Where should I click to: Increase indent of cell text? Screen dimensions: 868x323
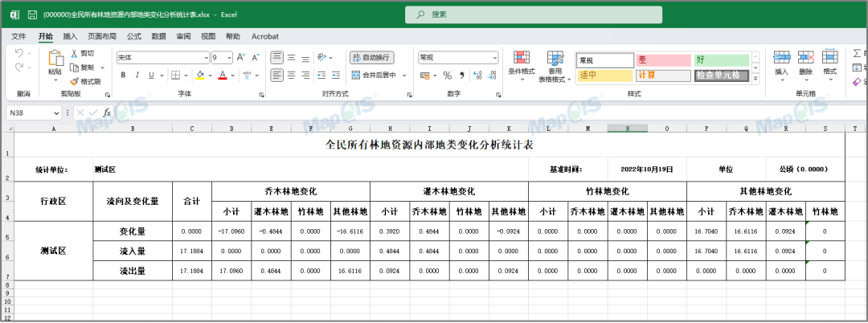(x=336, y=76)
